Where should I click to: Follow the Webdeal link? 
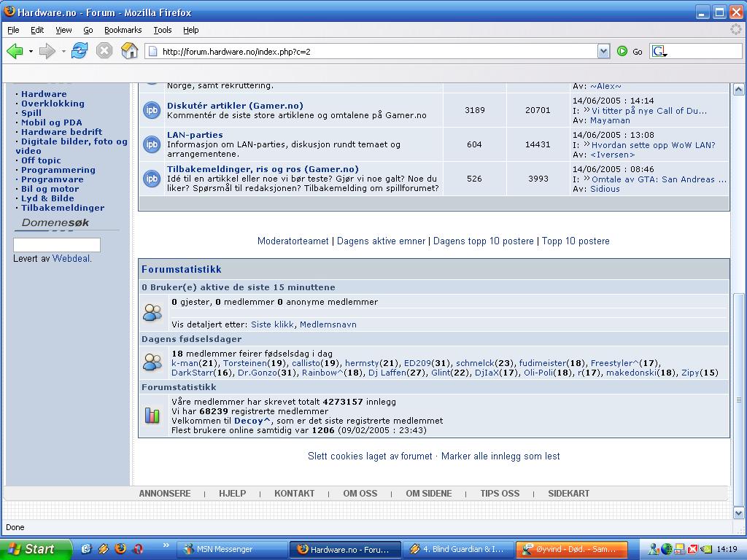(71, 259)
